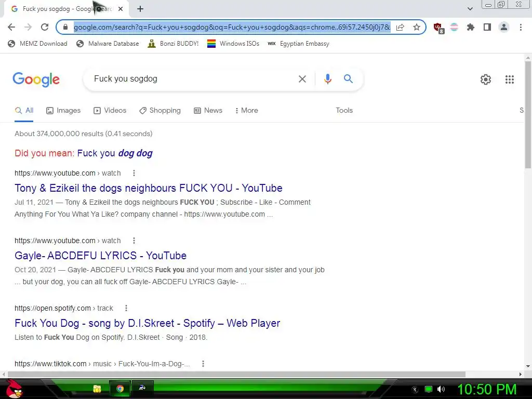Go forward to the next page

pyautogui.click(x=28, y=27)
